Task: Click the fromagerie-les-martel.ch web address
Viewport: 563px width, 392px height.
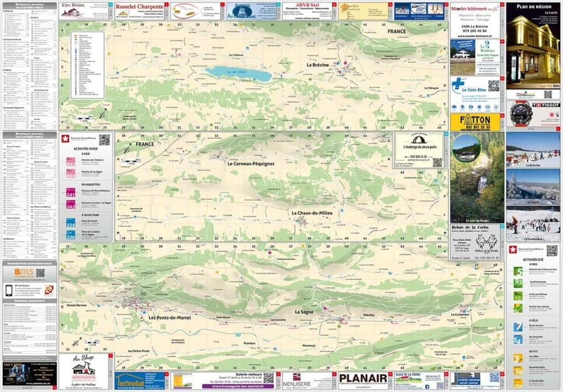Action: (238, 387)
